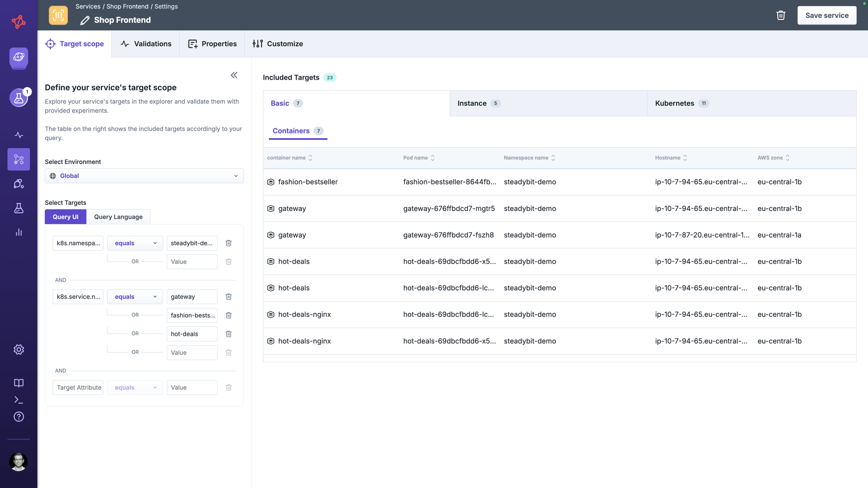Delete the gateway condition value
The width and height of the screenshot is (868, 488).
(228, 297)
